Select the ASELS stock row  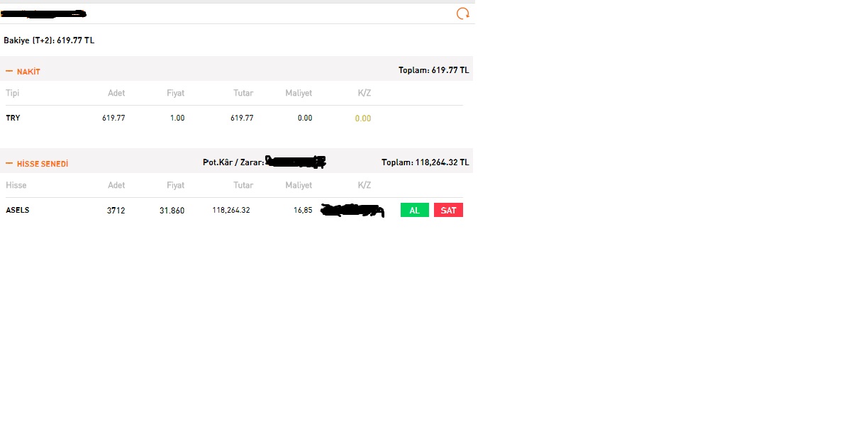pos(234,210)
